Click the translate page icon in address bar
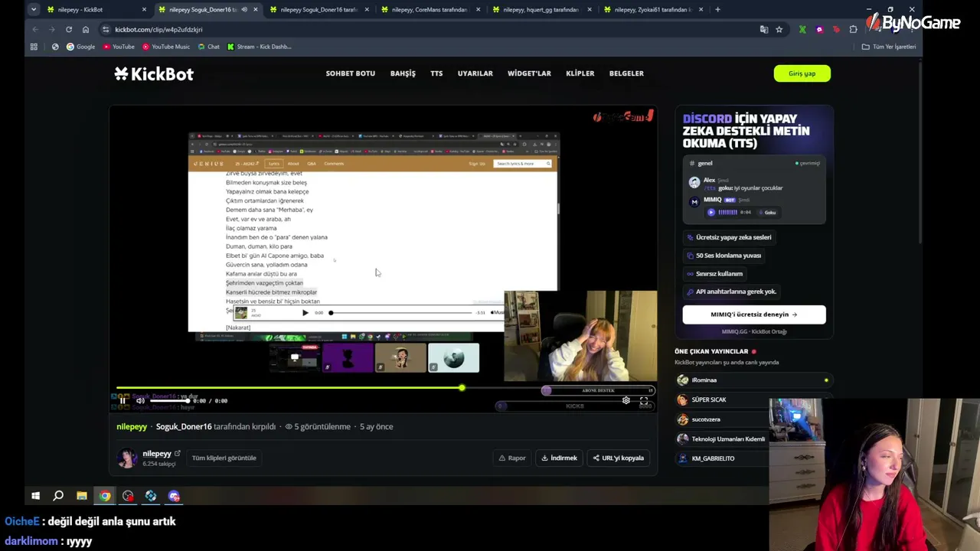The width and height of the screenshot is (980, 551). pos(763,29)
